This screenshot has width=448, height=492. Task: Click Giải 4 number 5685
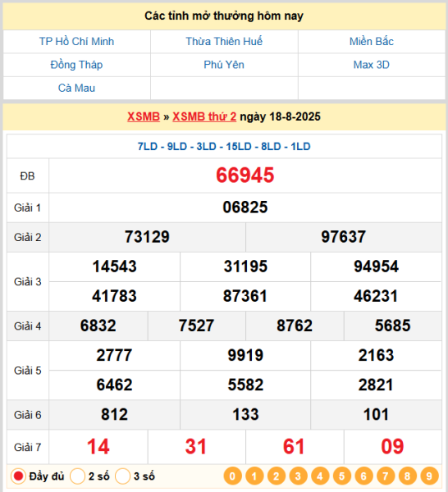[x=393, y=326]
